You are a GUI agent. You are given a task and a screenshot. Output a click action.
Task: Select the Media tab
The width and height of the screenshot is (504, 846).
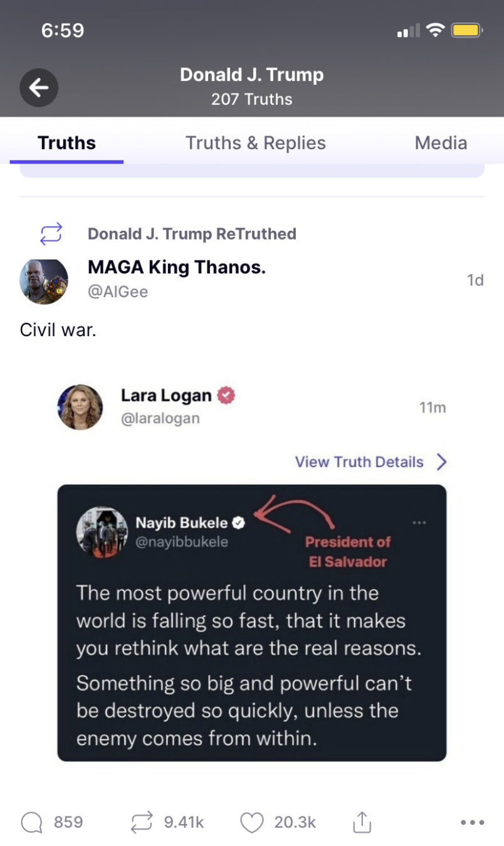(441, 143)
